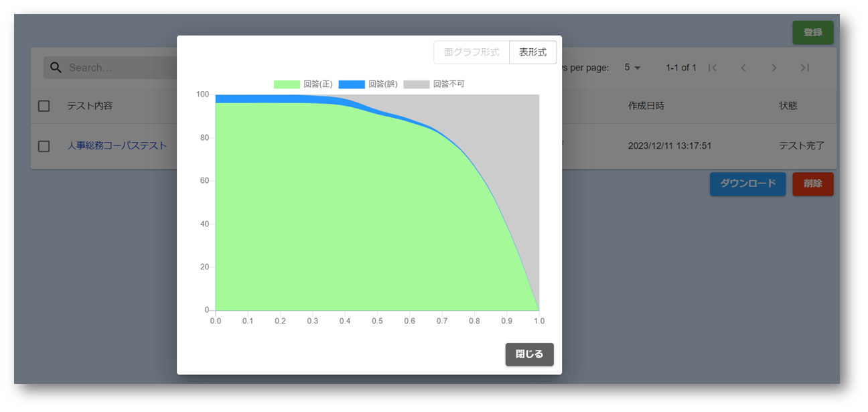Image resolution: width=868 pixels, height=412 pixels.
Task: Click the green 登録 button
Action: click(x=812, y=32)
